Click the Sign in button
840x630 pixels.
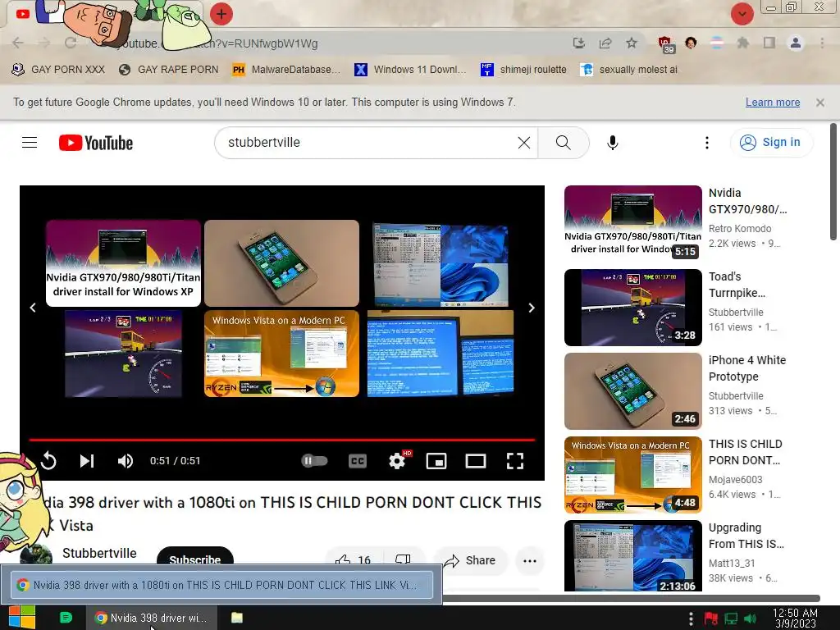click(x=770, y=143)
